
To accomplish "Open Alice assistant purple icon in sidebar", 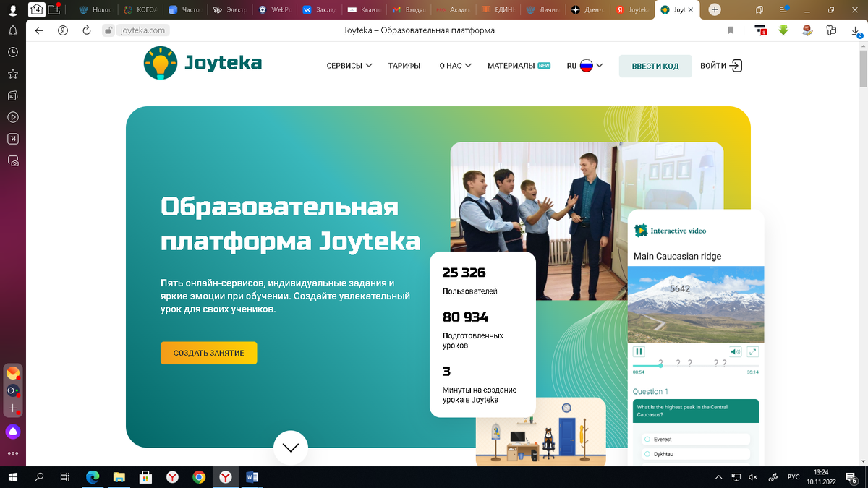I will (x=13, y=432).
